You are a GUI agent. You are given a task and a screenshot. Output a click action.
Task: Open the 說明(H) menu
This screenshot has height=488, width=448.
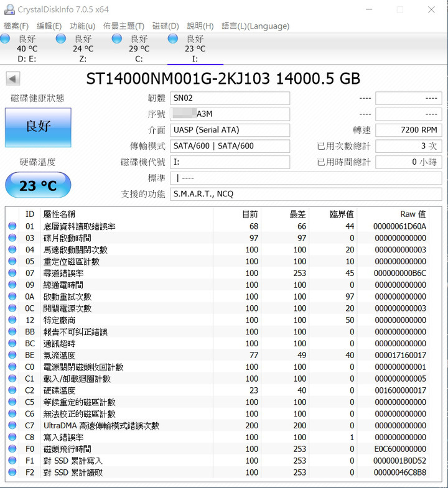click(x=200, y=26)
